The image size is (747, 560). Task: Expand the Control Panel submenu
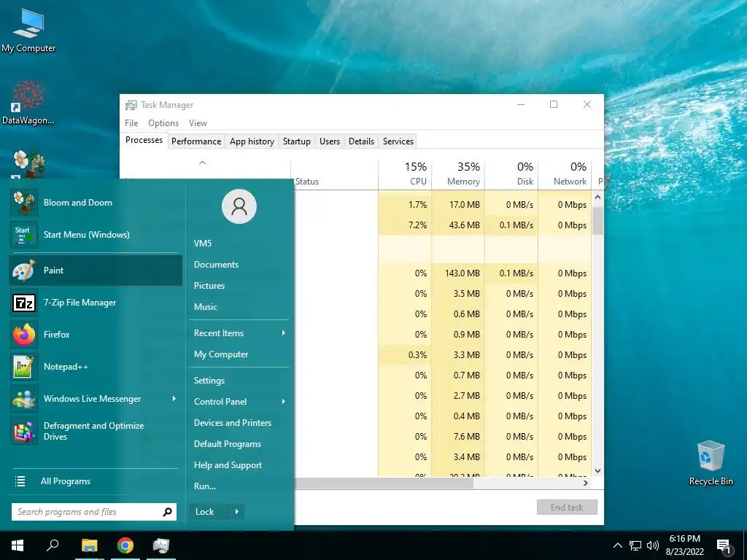pyautogui.click(x=284, y=402)
